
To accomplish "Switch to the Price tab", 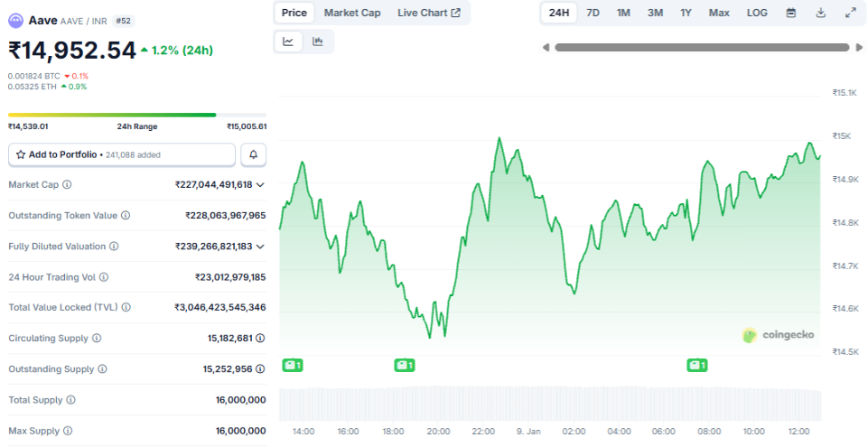I will click(294, 13).
